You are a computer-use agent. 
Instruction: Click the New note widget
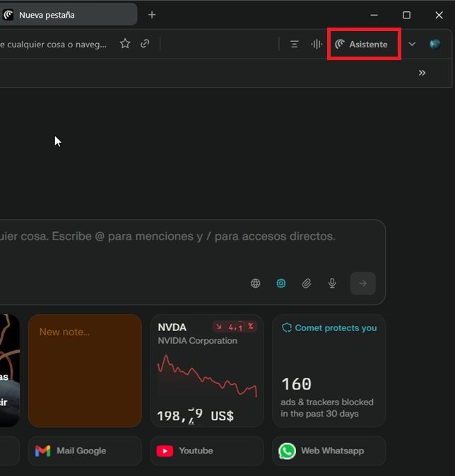85,371
